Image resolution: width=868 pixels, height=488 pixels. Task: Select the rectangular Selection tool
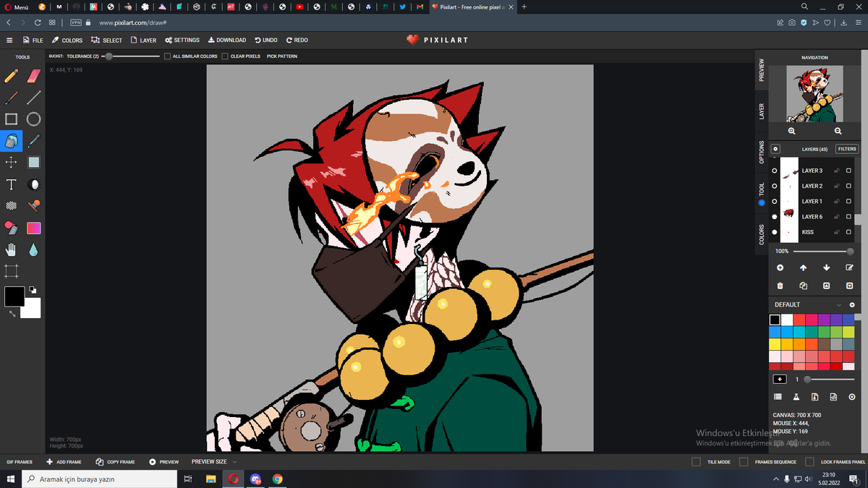point(33,162)
